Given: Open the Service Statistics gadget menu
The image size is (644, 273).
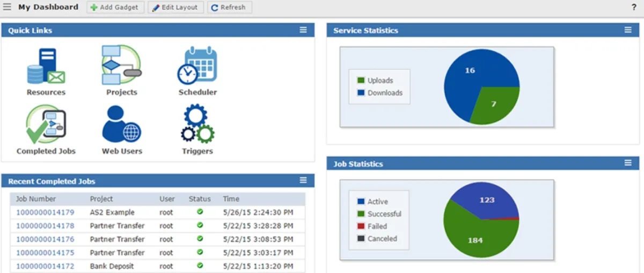Looking at the screenshot, I should coord(628,30).
